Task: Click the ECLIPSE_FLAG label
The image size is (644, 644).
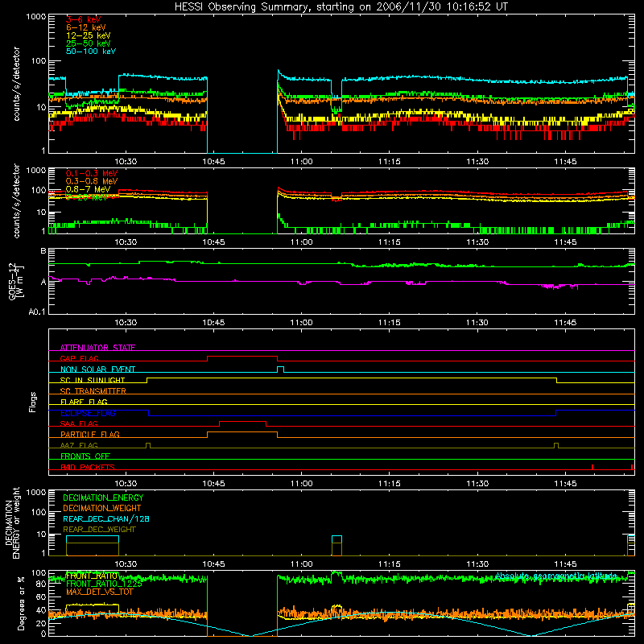Action: tap(88, 413)
